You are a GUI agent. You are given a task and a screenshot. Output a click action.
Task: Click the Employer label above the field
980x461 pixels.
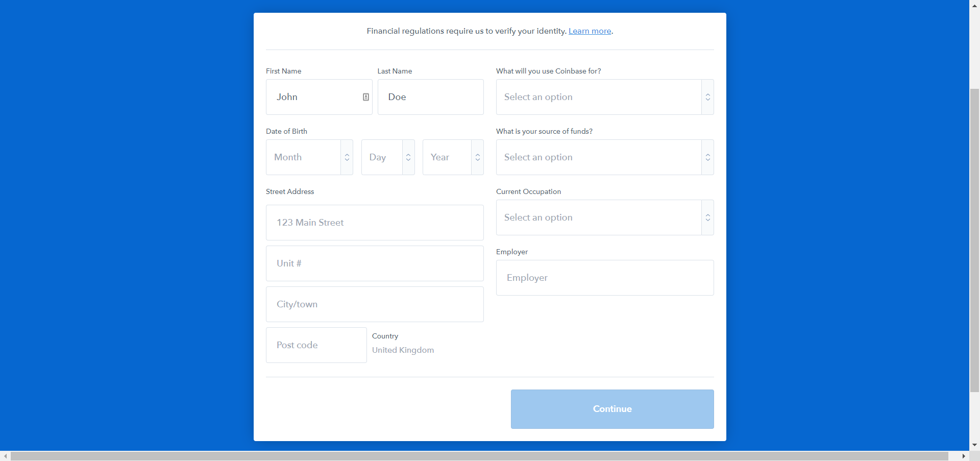pos(512,252)
